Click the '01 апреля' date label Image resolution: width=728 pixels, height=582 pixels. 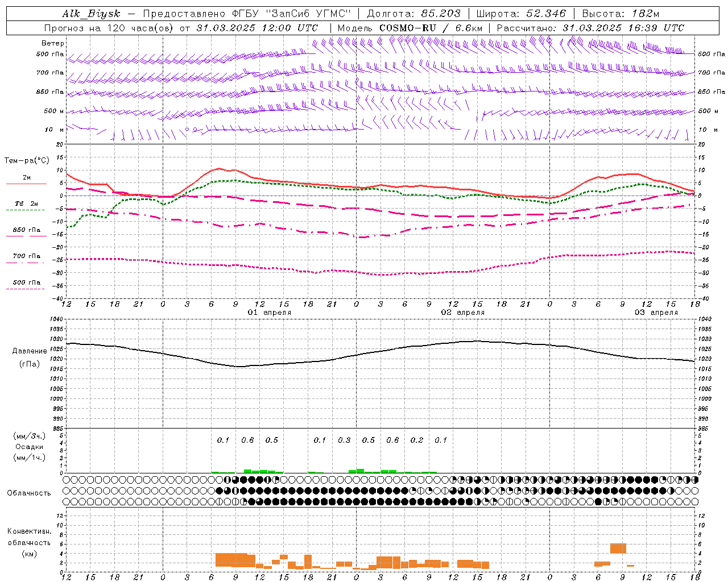(270, 313)
